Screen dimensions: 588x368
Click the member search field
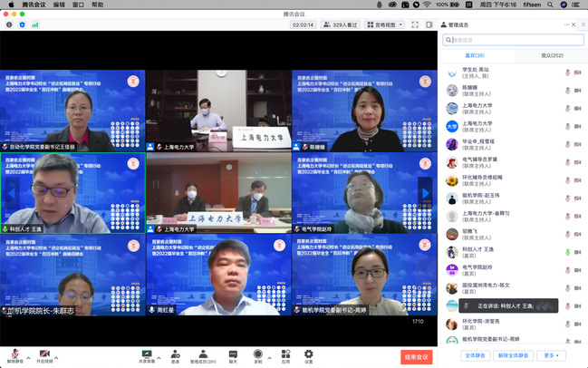(x=513, y=40)
